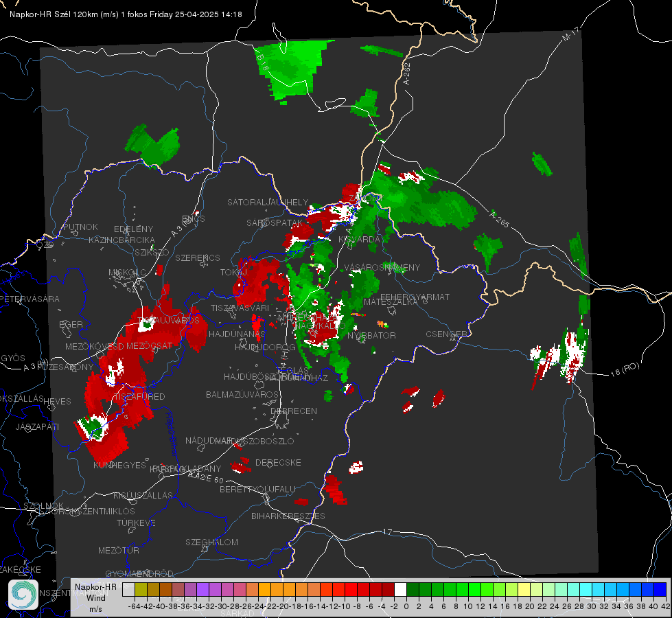Click the KISÚJSZÁLLÁS label
The image size is (672, 618).
pos(143,495)
